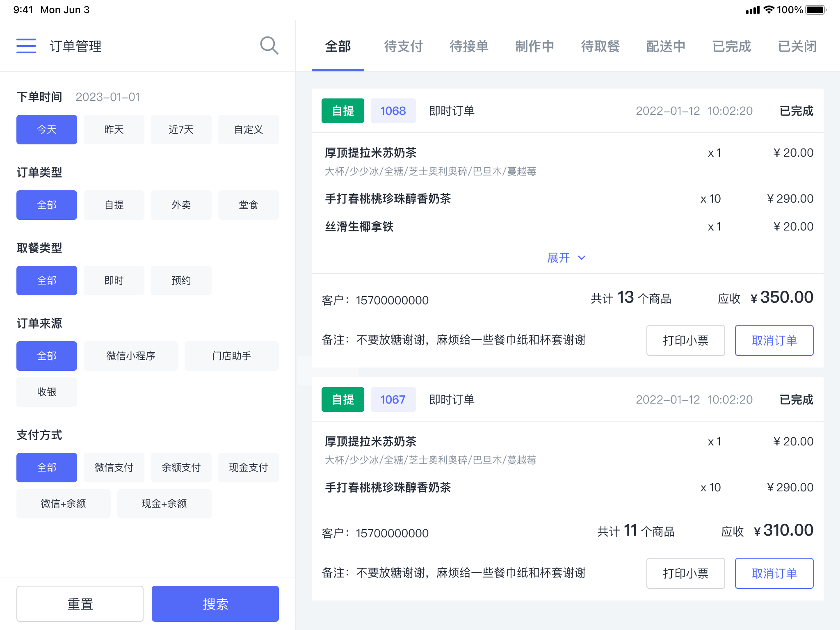Expand order 1068 items with 展开

(x=566, y=258)
